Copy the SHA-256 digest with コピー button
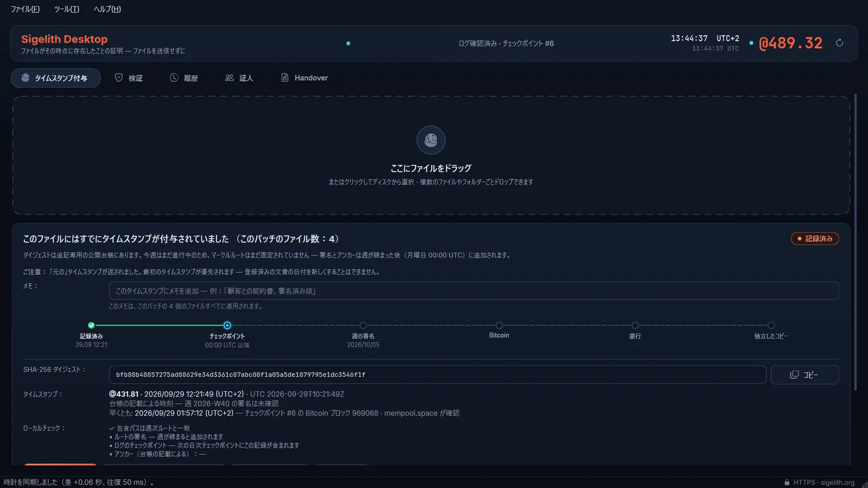This screenshot has width=868, height=488. tap(805, 375)
